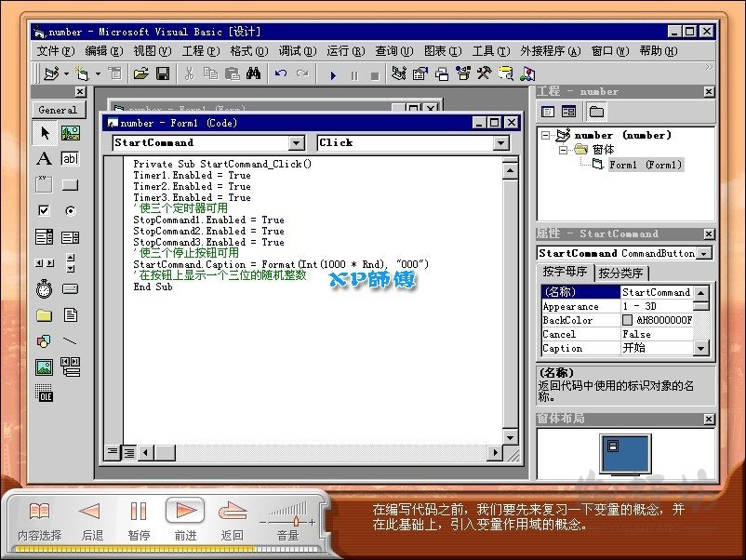Click the General toolbox tab button

[58, 110]
